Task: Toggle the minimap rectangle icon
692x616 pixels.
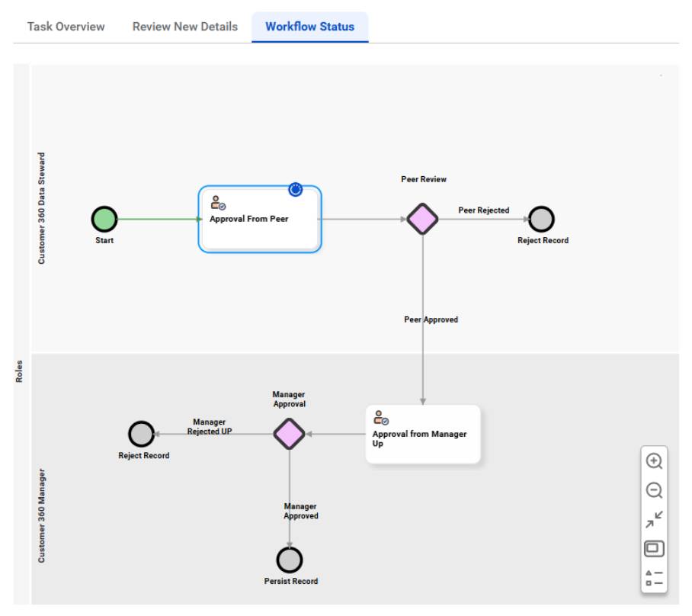Action: (x=654, y=548)
